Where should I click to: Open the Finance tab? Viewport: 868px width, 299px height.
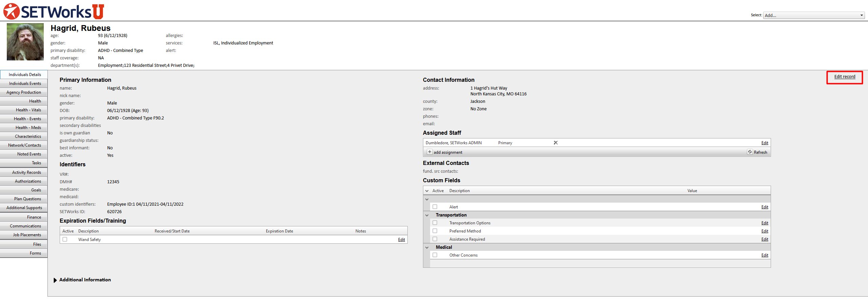pyautogui.click(x=24, y=217)
